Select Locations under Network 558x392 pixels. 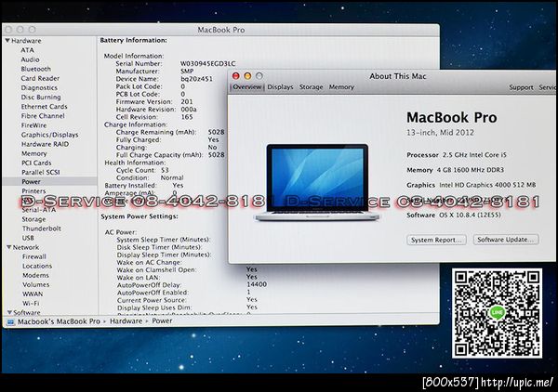37,267
